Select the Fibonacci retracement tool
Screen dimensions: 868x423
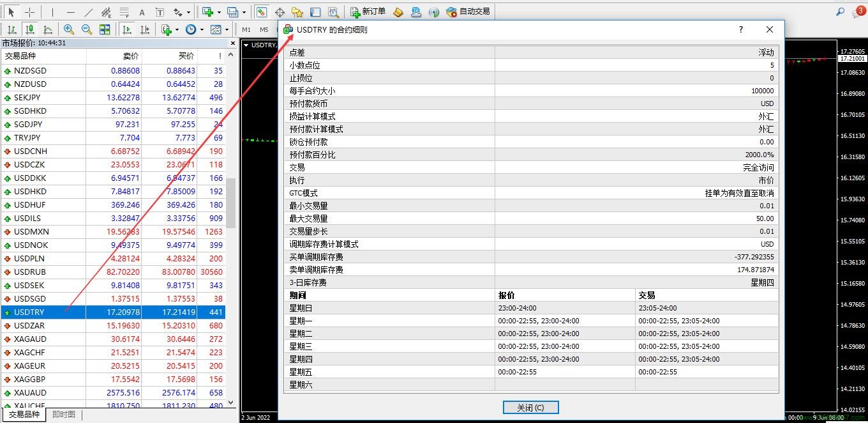coord(124,12)
